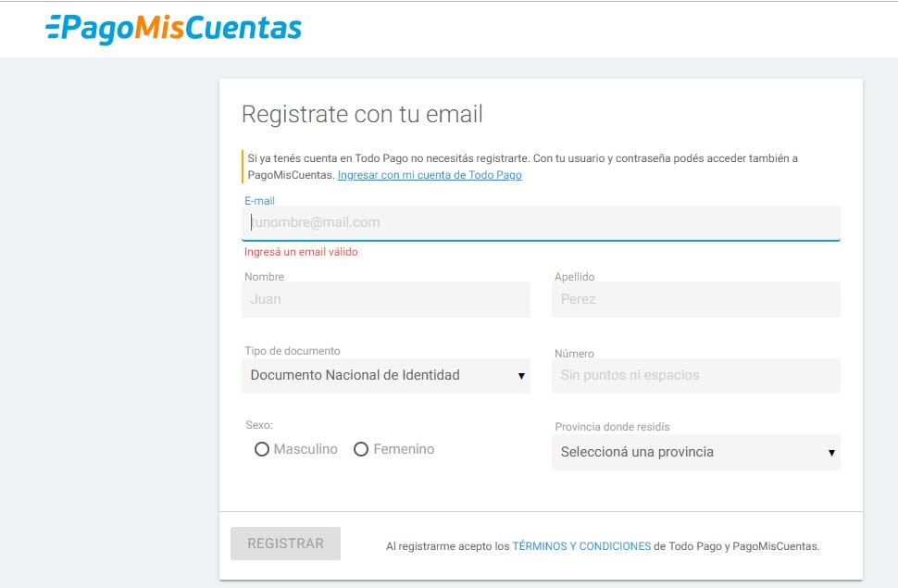Click the Apellido input field

point(696,299)
